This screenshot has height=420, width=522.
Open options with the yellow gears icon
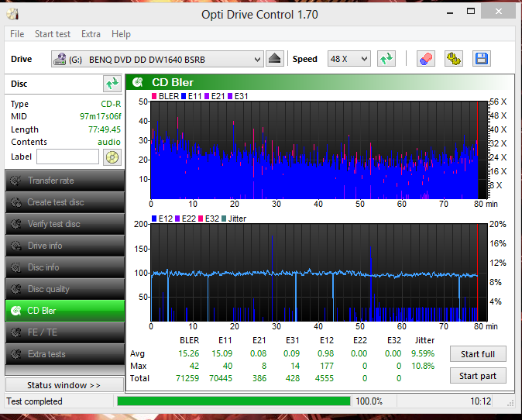(x=453, y=59)
